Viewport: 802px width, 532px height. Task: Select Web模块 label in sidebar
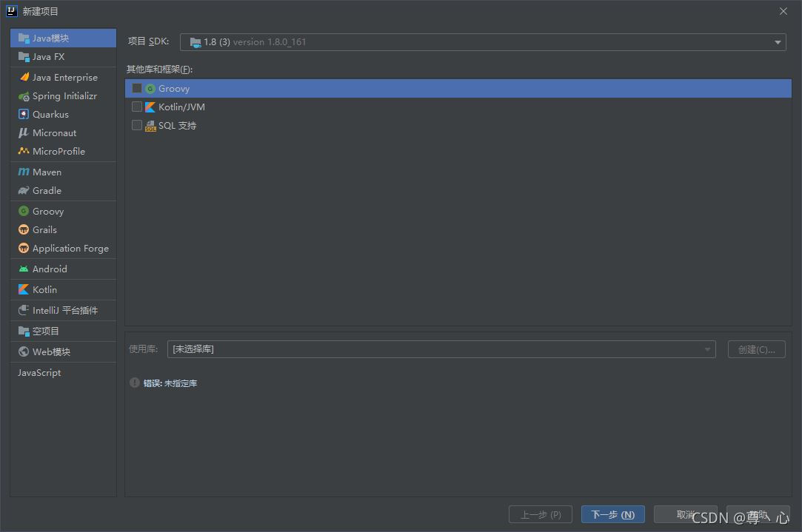click(x=52, y=351)
